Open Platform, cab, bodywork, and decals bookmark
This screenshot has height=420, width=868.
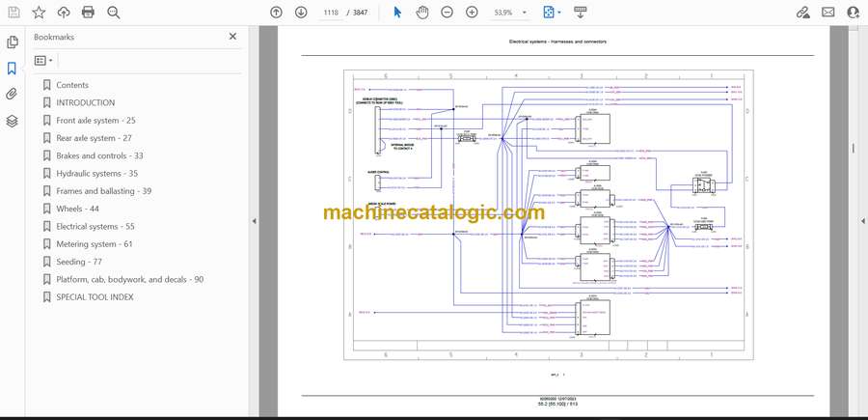[129, 279]
